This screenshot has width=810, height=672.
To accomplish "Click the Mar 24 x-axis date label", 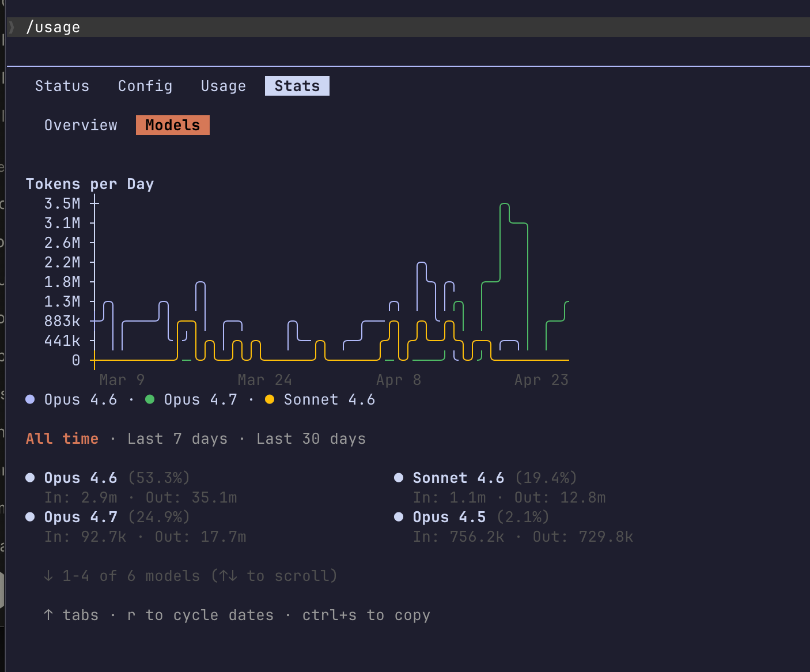I will pyautogui.click(x=265, y=380).
